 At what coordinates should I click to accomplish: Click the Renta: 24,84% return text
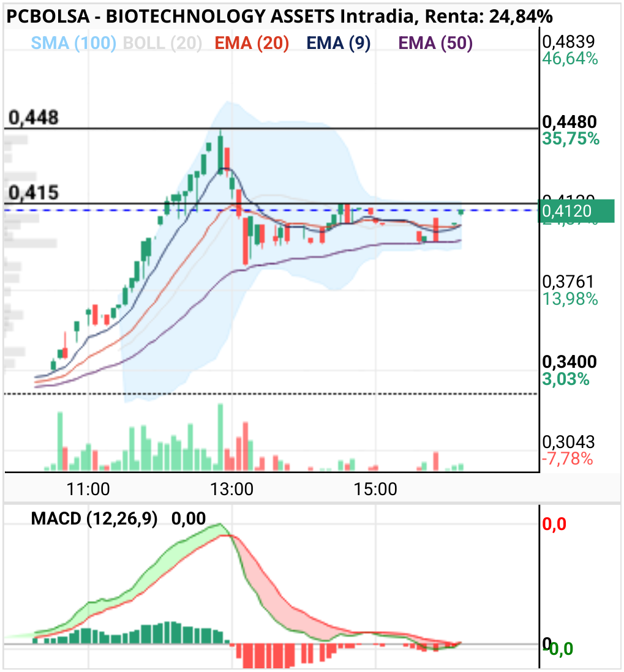(x=489, y=17)
